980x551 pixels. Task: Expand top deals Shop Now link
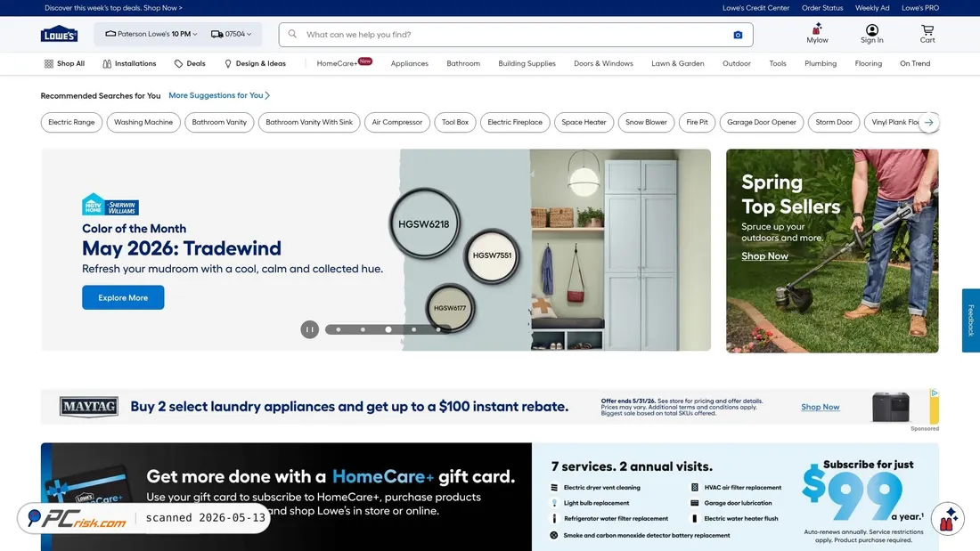[113, 8]
